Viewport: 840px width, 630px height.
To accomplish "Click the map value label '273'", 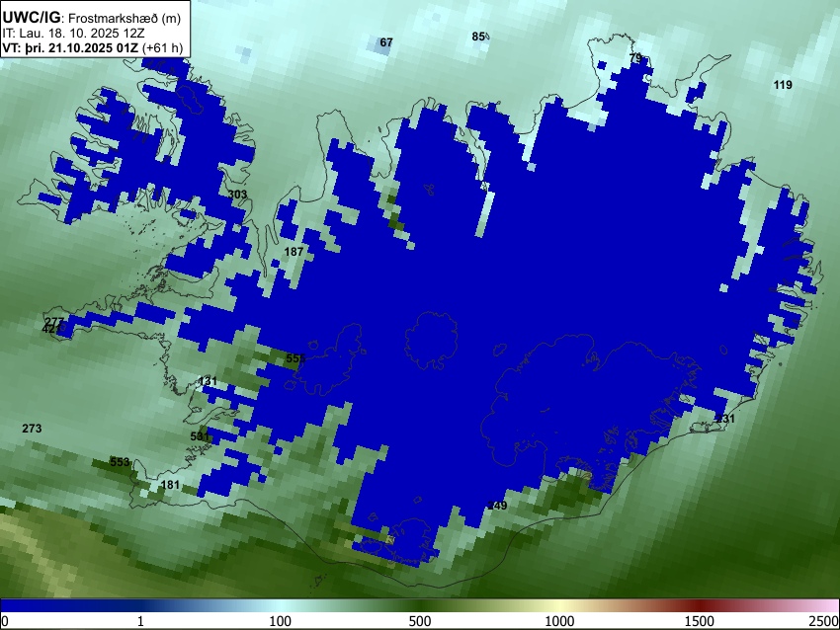I will click(x=32, y=429).
